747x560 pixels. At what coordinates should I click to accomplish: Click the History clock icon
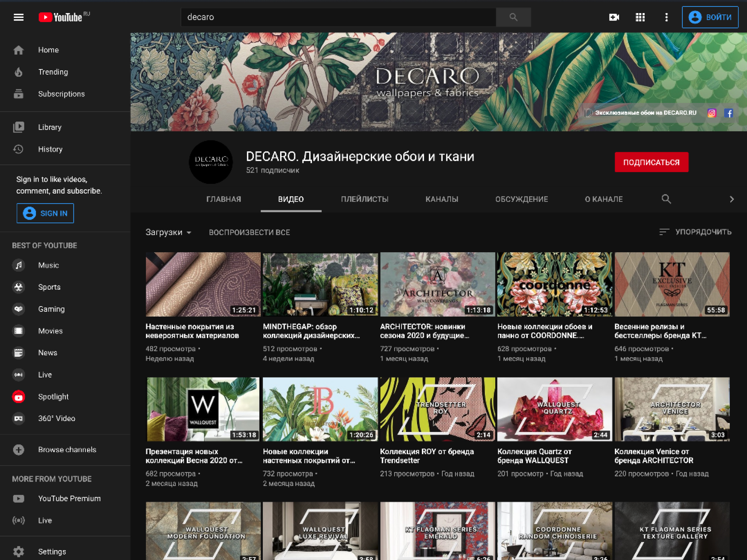(19, 149)
